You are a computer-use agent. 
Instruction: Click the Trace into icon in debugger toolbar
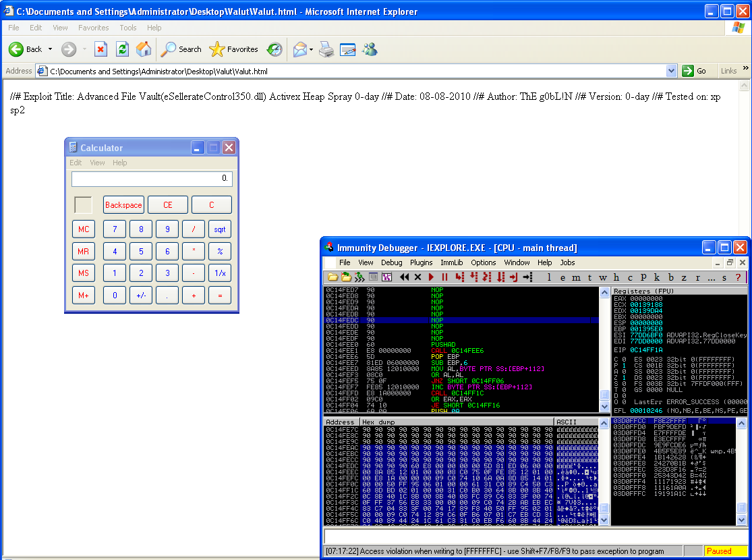[487, 277]
